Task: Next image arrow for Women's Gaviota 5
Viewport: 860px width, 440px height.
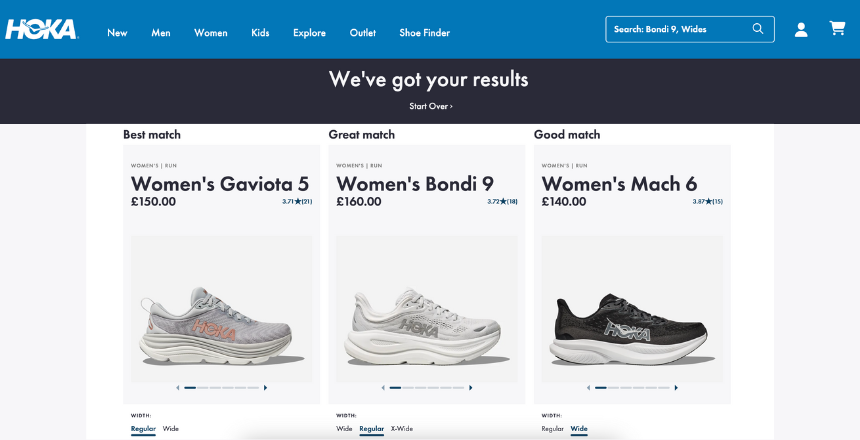Action: pyautogui.click(x=265, y=387)
